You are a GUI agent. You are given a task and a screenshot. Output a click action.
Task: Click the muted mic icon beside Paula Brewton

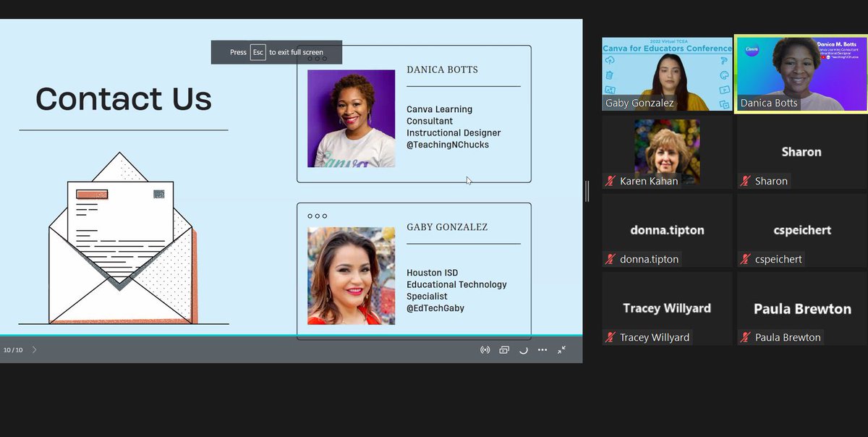coord(746,337)
